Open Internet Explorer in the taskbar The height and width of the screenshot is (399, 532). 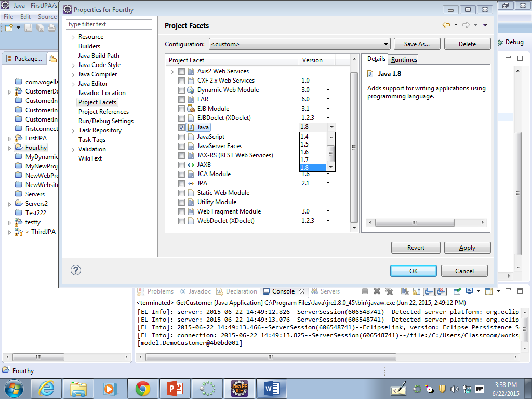pyautogui.click(x=47, y=388)
